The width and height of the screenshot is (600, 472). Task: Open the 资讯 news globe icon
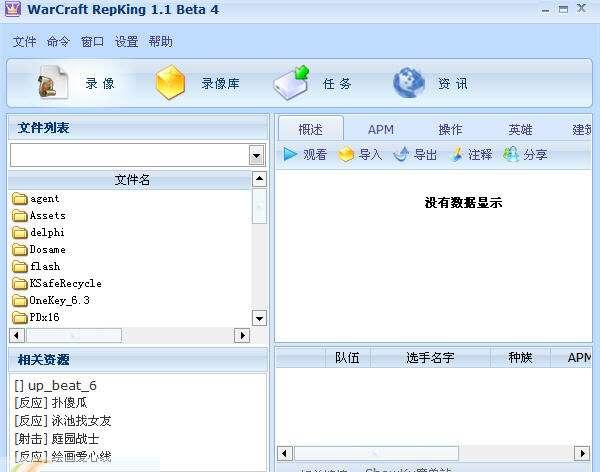(409, 83)
